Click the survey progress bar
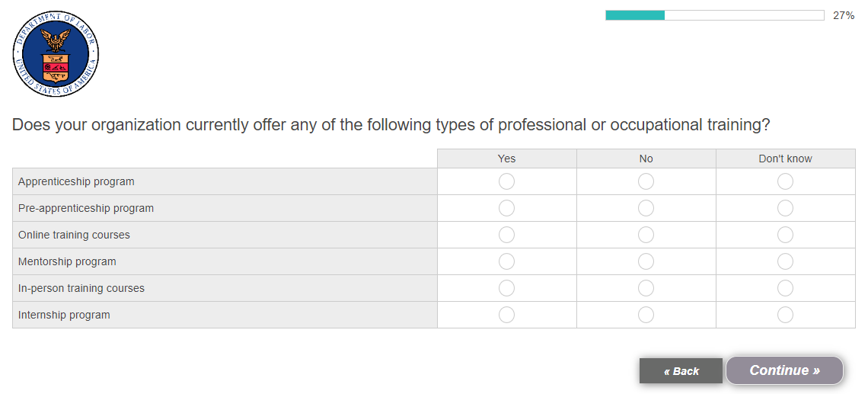The image size is (868, 394). (x=714, y=15)
